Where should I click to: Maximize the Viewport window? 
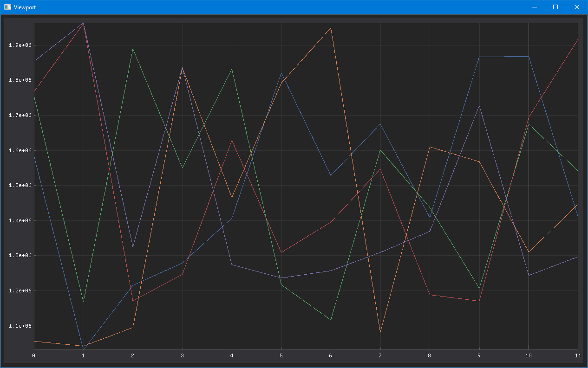click(555, 7)
